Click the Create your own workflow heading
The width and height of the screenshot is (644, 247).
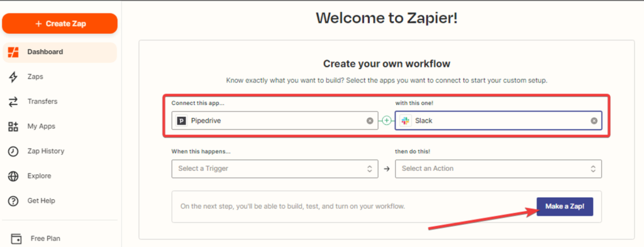pyautogui.click(x=387, y=63)
